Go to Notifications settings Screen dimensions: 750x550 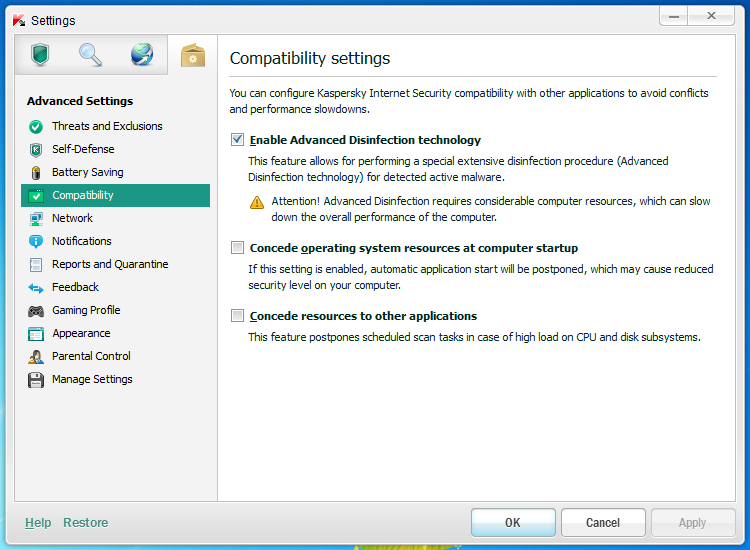click(82, 241)
